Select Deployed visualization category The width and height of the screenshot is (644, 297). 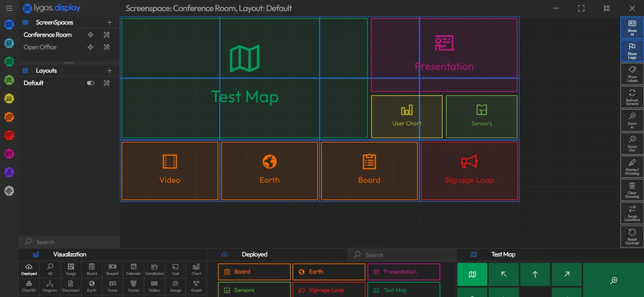click(29, 269)
